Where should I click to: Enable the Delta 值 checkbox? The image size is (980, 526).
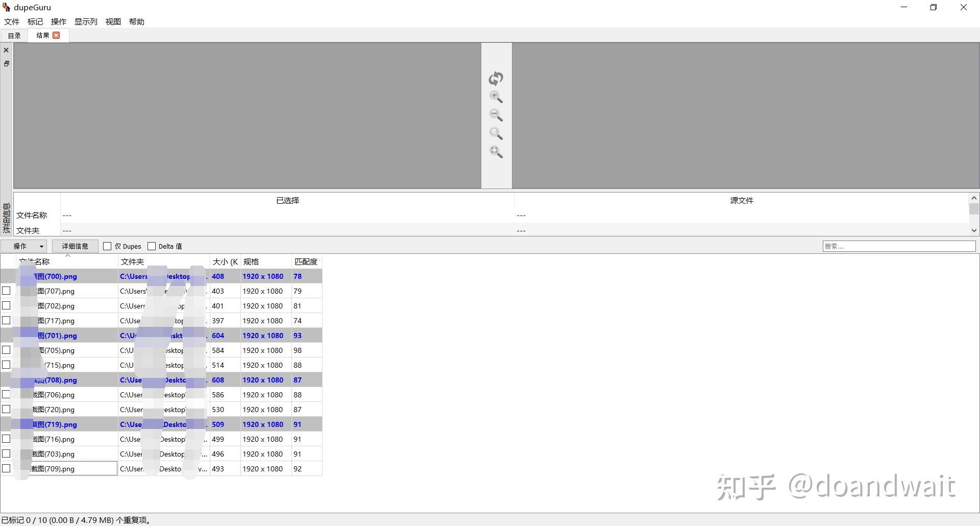[x=152, y=246]
